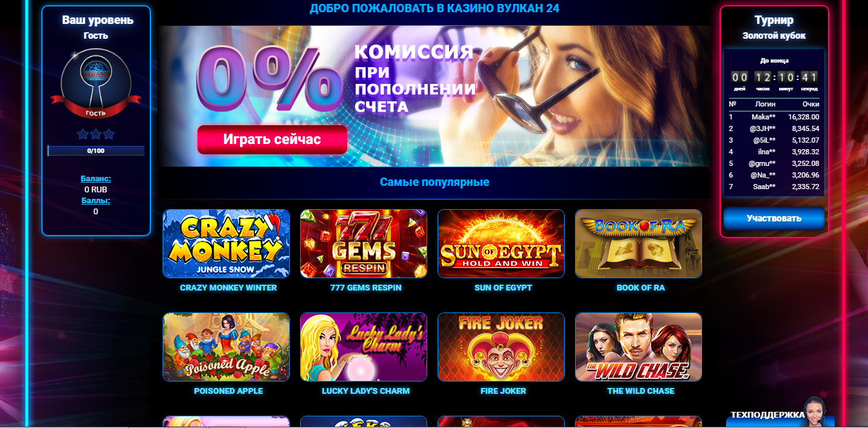
Task: Click the 0/100 level progress bar
Action: click(x=96, y=151)
